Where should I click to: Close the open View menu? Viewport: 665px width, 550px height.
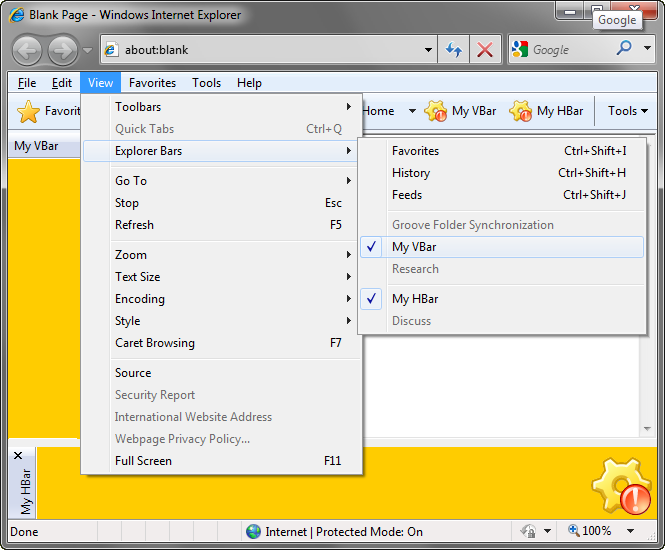point(101,83)
